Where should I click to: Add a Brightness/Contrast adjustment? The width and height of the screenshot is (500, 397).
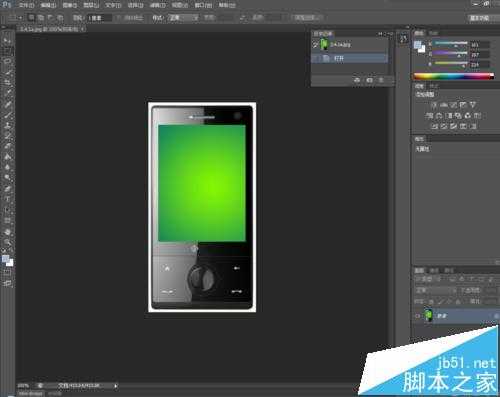click(434, 105)
